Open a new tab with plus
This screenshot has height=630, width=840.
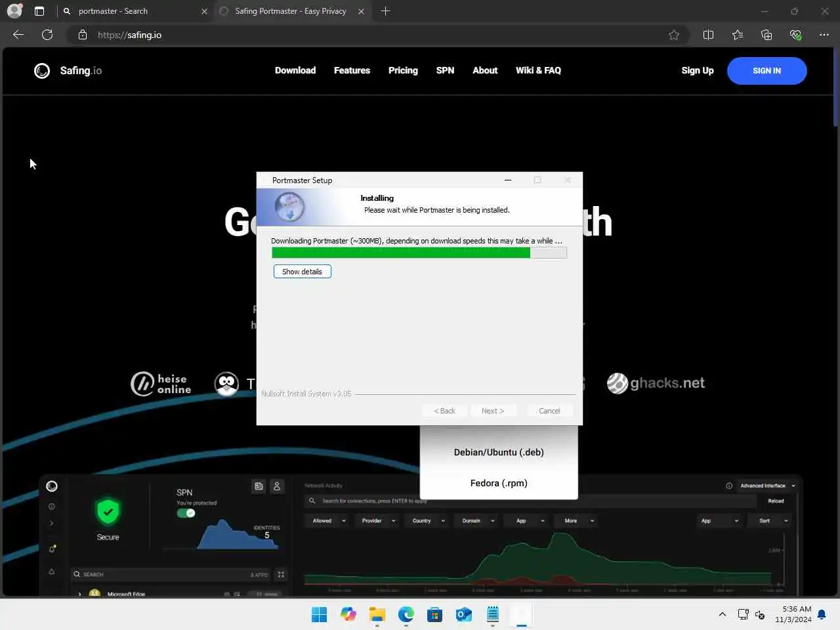pyautogui.click(x=386, y=11)
